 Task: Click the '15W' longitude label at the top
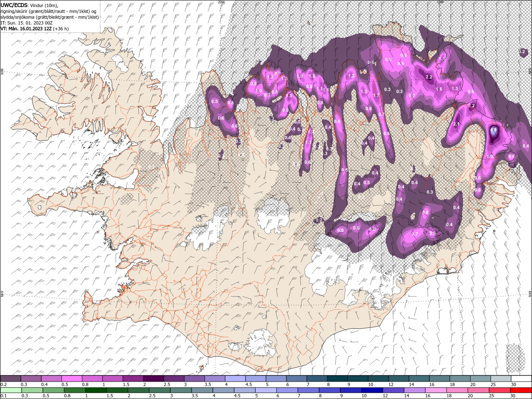[x=440, y=2]
